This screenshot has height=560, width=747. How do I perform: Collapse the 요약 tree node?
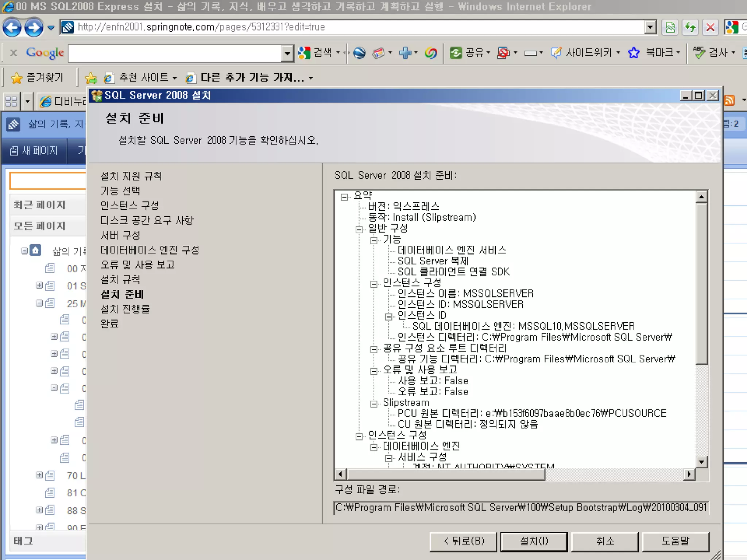point(344,197)
